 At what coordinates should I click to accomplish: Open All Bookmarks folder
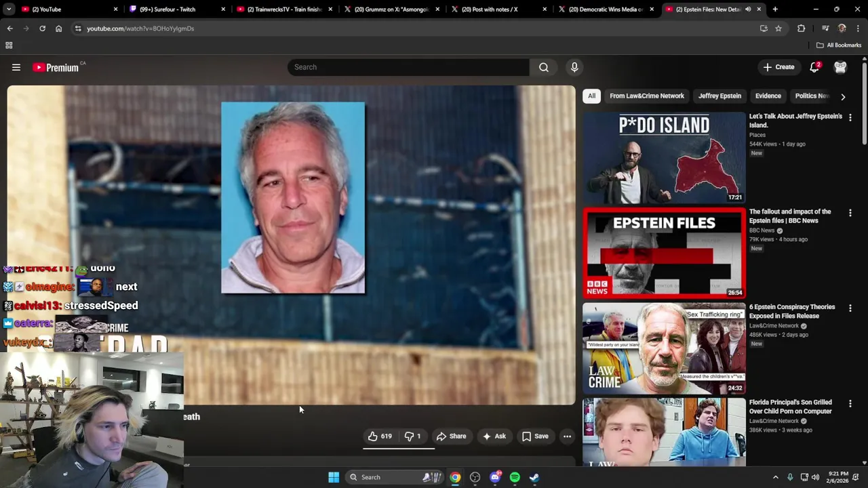point(839,45)
